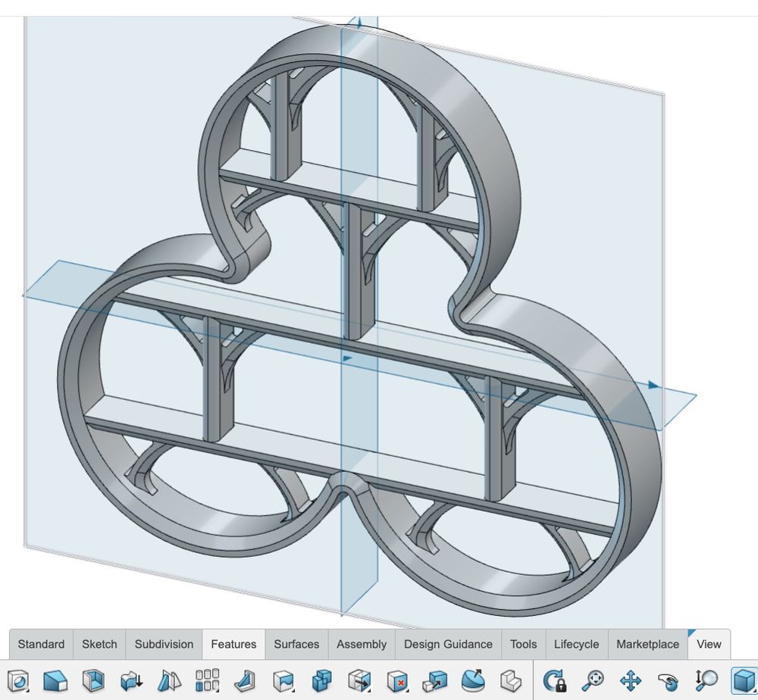Screen dimensions: 758x700
Task: Select the horizontal reference plane arrow tip
Action: coord(653,385)
